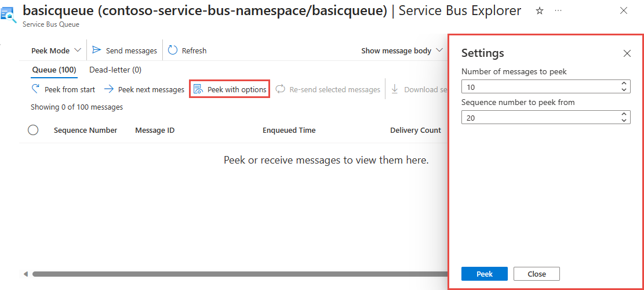The width and height of the screenshot is (644, 290).
Task: Click the Peek with options icon
Action: click(198, 89)
